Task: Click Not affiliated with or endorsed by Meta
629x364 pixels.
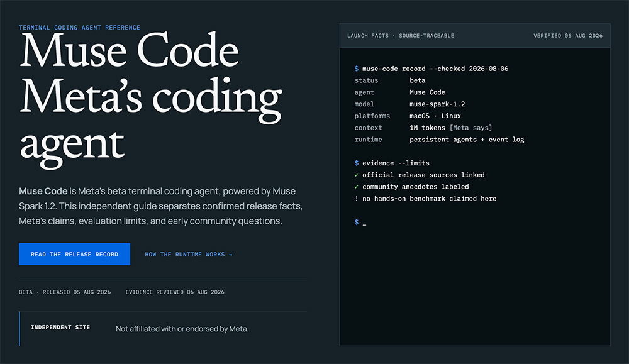Action: [x=182, y=329]
